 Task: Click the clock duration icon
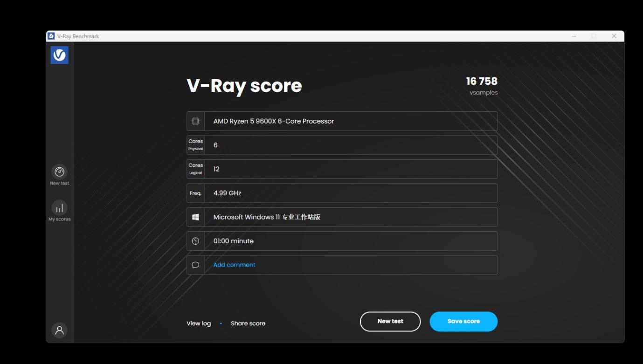(195, 241)
